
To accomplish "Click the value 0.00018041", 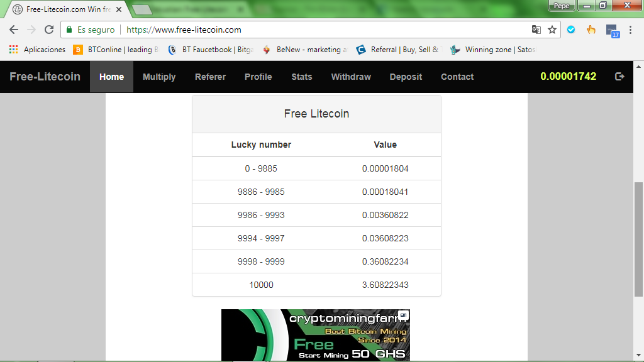I will point(386,192).
